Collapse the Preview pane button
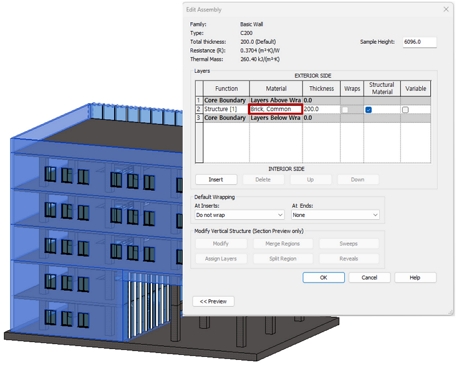Screen dimensions: 459x365 213,301
